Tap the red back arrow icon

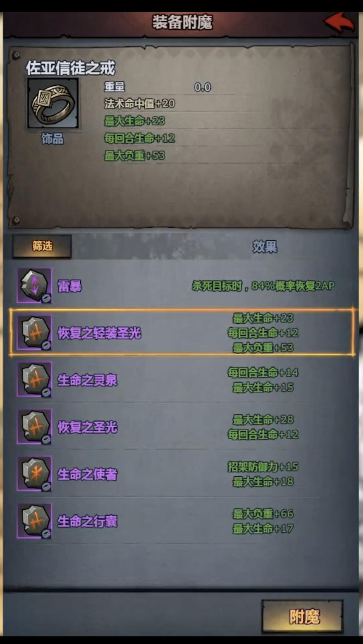pyautogui.click(x=339, y=23)
